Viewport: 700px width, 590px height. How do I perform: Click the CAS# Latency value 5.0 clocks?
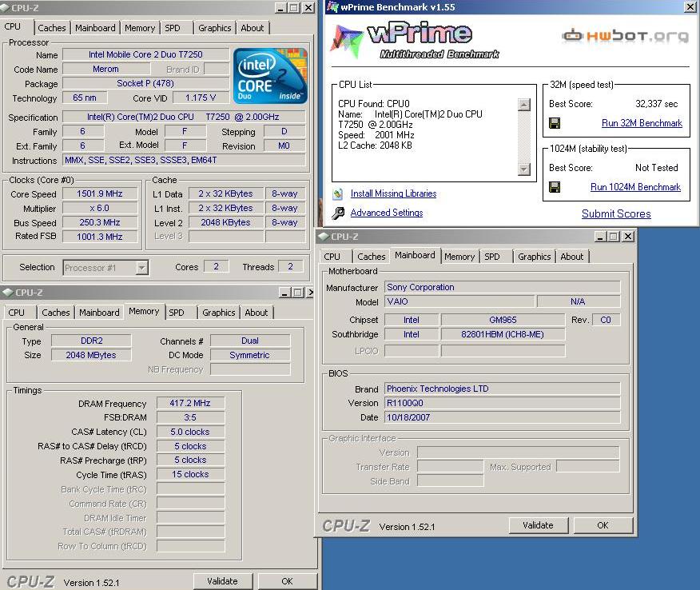[190, 432]
